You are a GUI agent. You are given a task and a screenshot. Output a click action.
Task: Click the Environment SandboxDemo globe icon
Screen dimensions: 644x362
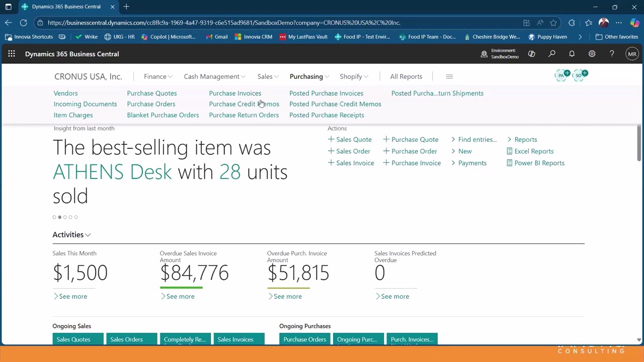point(484,54)
